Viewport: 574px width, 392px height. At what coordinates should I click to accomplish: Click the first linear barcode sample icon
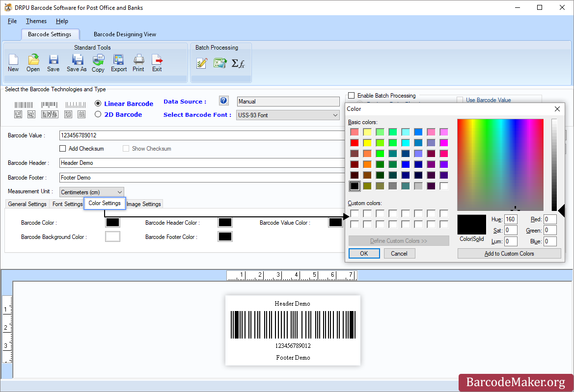pyautogui.click(x=24, y=105)
